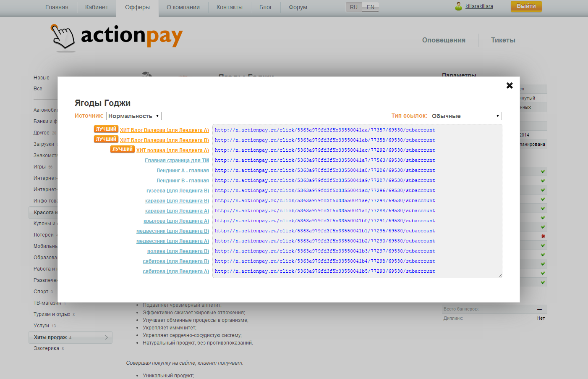Go to the Форум nav tab
Screen dimensions: 588x379
[298, 7]
